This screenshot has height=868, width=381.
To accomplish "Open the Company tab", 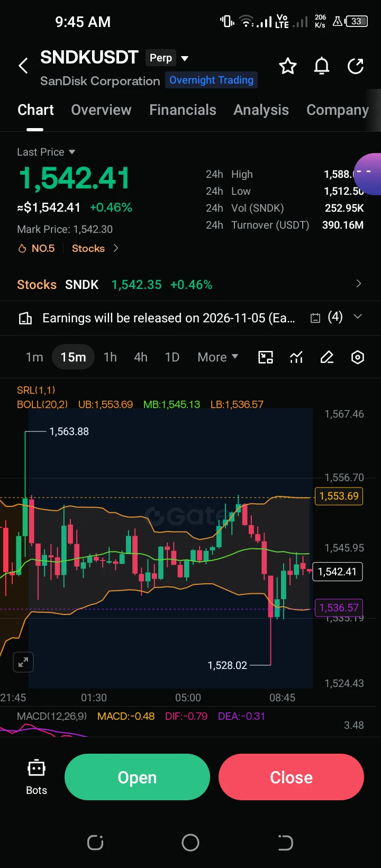I will tap(338, 110).
